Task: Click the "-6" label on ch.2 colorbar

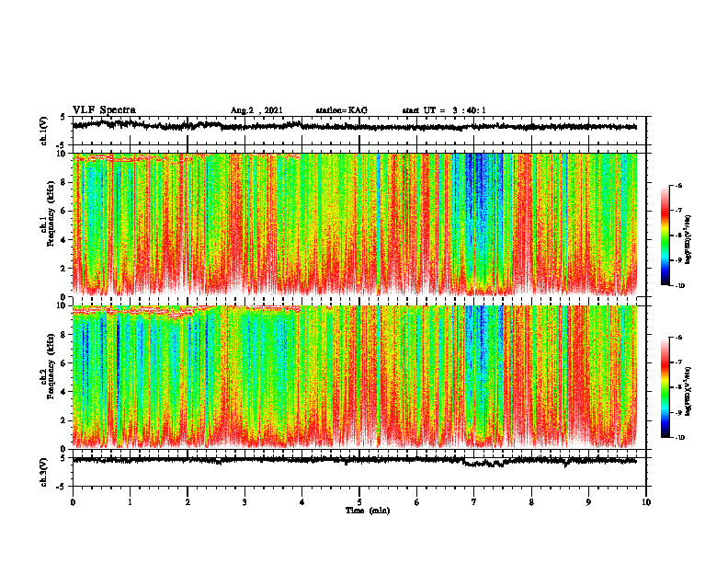Action: pos(678,338)
